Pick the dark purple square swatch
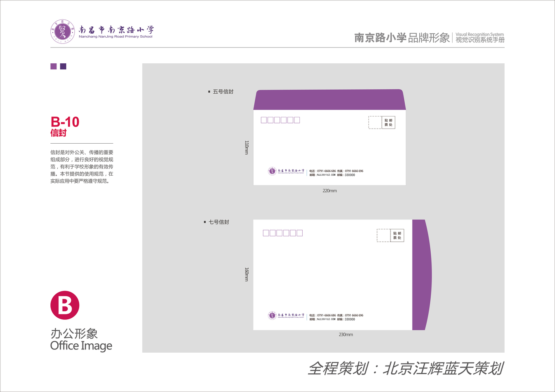 [63, 66]
